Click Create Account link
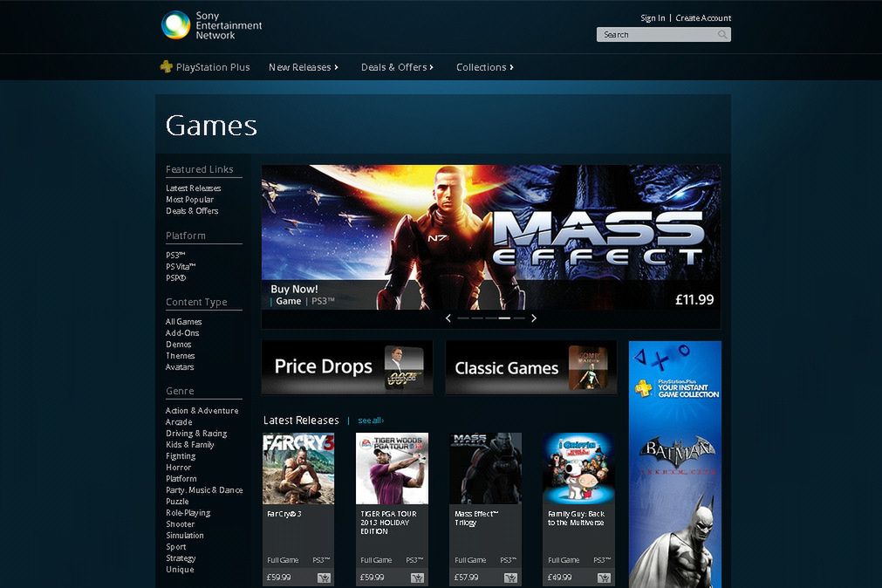 [x=703, y=18]
